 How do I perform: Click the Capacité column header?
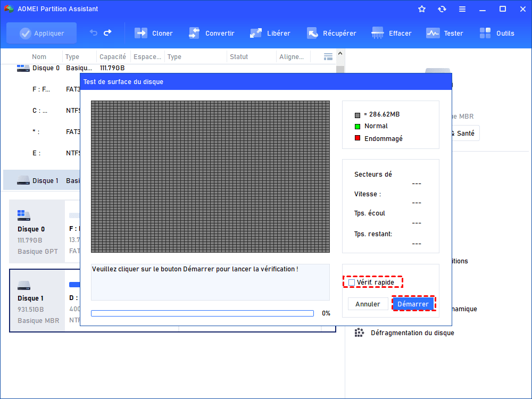(x=113, y=57)
